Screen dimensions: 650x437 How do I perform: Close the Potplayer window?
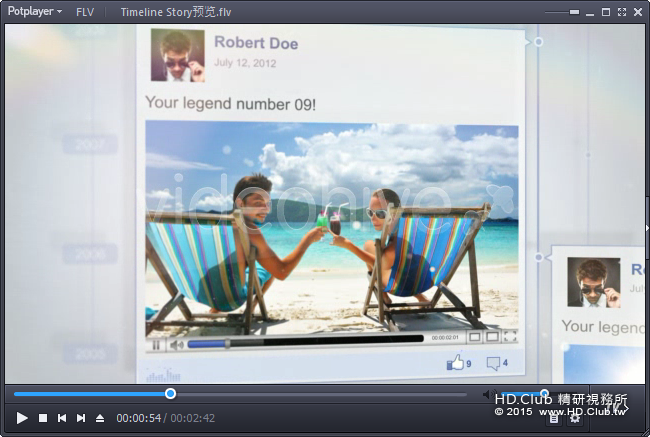click(x=638, y=12)
